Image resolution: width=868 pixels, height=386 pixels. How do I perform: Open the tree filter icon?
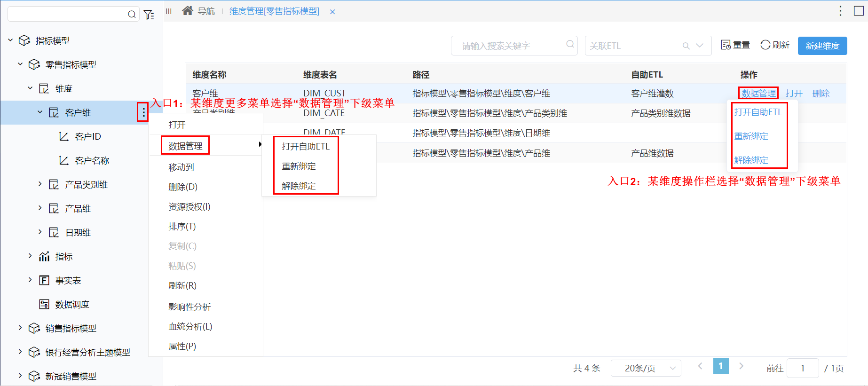click(x=149, y=15)
